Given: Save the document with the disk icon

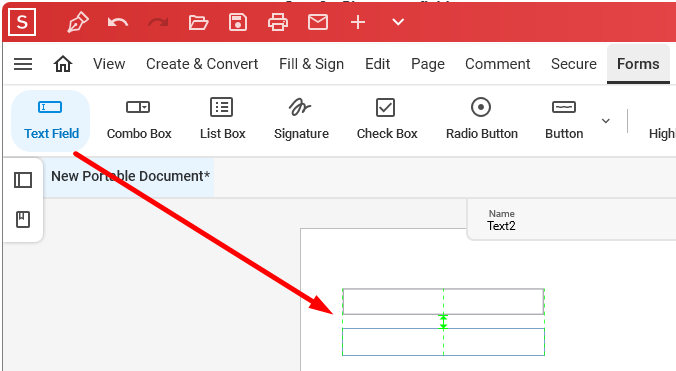Looking at the screenshot, I should click(x=238, y=22).
